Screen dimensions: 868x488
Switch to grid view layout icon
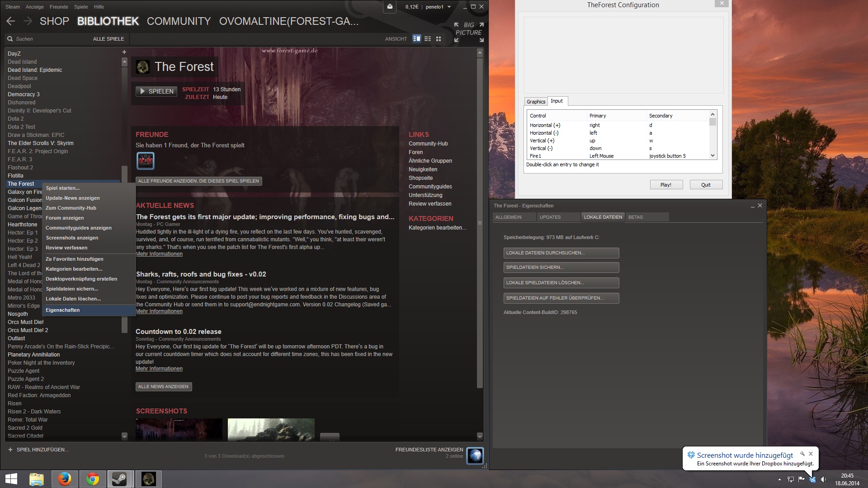point(439,39)
